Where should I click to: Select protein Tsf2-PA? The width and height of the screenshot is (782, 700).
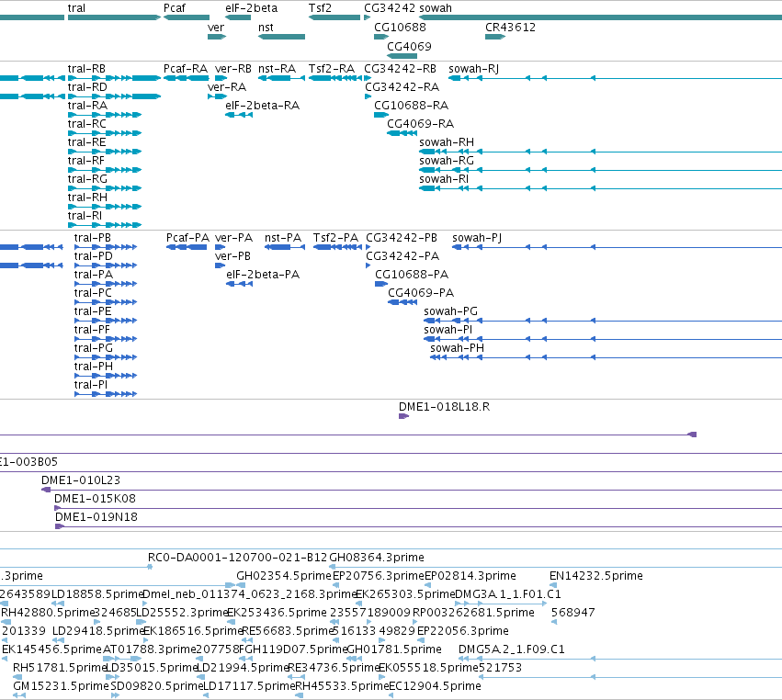click(335, 238)
